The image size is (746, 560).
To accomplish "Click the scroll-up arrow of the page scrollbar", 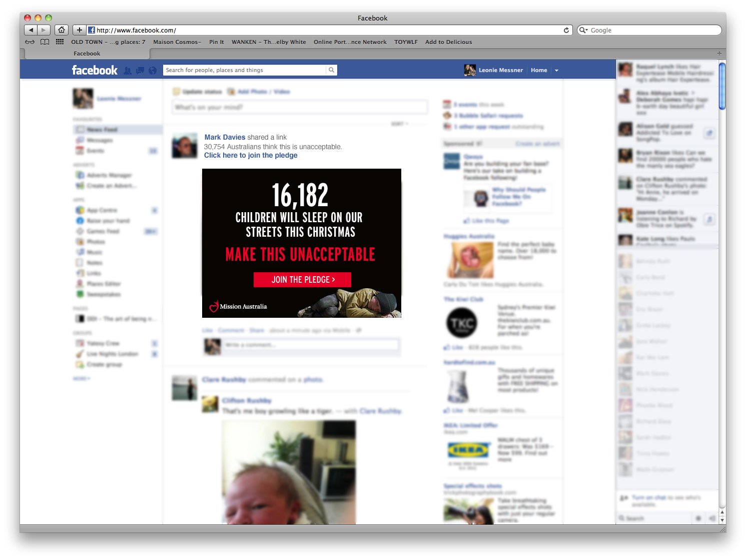I will 722,513.
